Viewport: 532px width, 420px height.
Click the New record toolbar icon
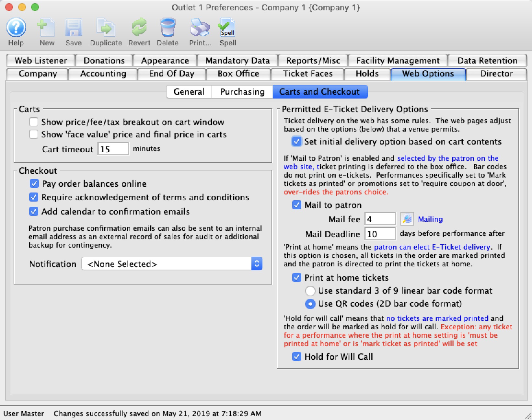47,28
